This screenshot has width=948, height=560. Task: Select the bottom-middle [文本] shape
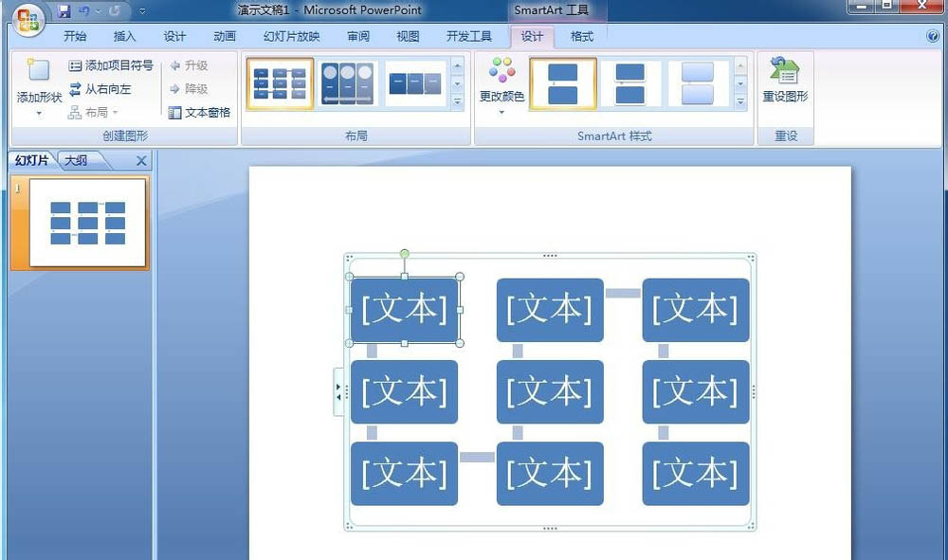tap(550, 474)
